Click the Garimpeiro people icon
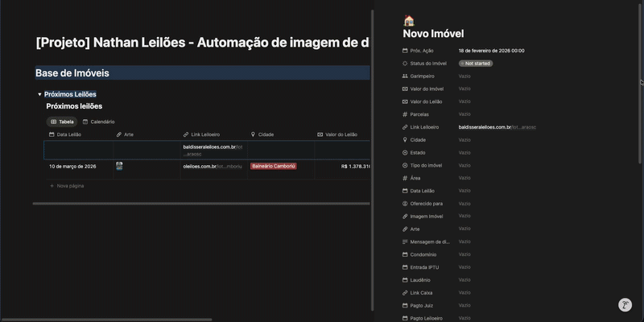The image size is (644, 322). (x=405, y=76)
